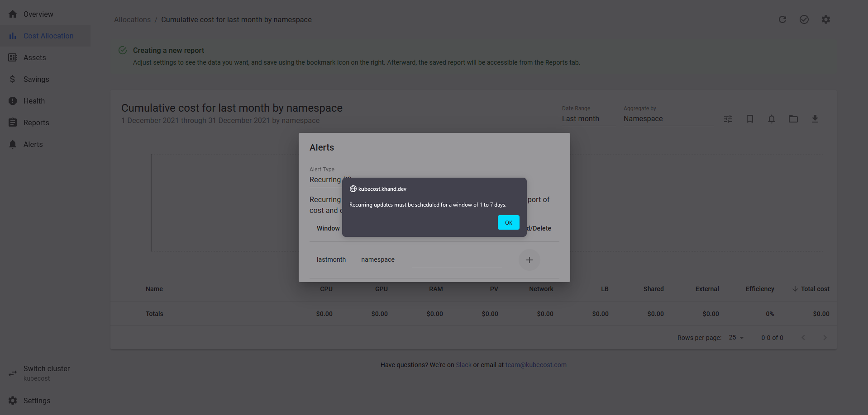Screen dimensions: 868x415
Task: Click the checkmark status icon in top bar
Action: [x=804, y=19]
